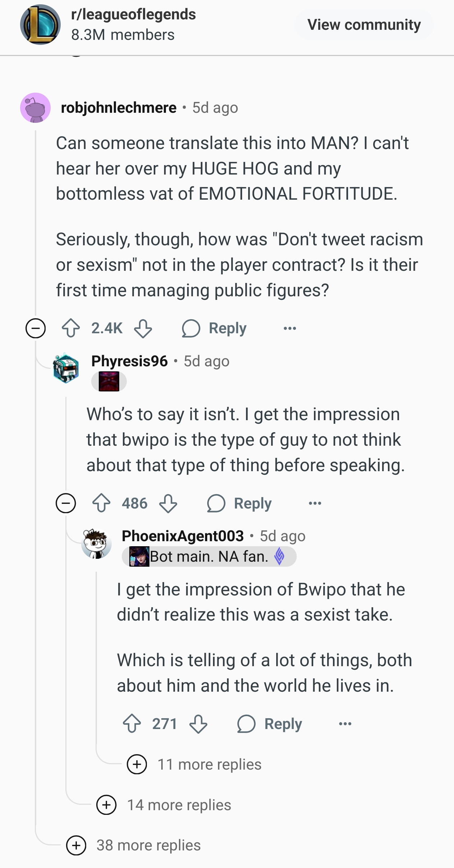Open robjohnlechmere's avatar
Image resolution: width=454 pixels, height=868 pixels.
35,108
